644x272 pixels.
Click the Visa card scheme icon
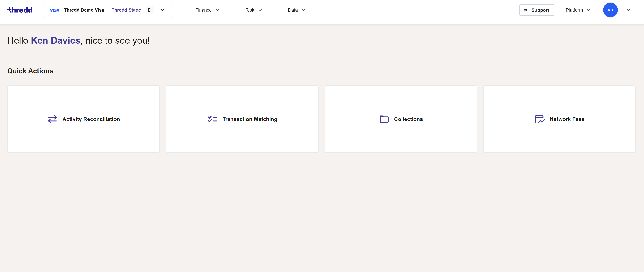pyautogui.click(x=54, y=10)
